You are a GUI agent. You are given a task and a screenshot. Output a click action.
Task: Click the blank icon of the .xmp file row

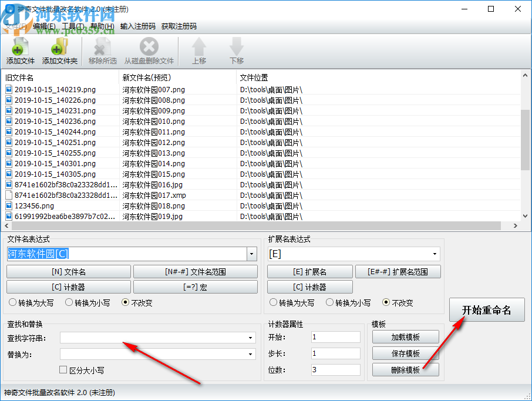click(x=9, y=195)
